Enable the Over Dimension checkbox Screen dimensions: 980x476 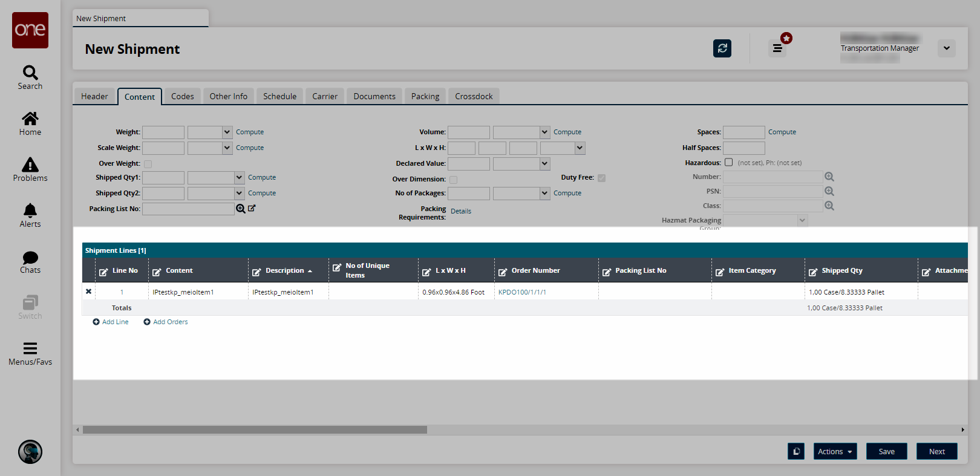pos(454,180)
